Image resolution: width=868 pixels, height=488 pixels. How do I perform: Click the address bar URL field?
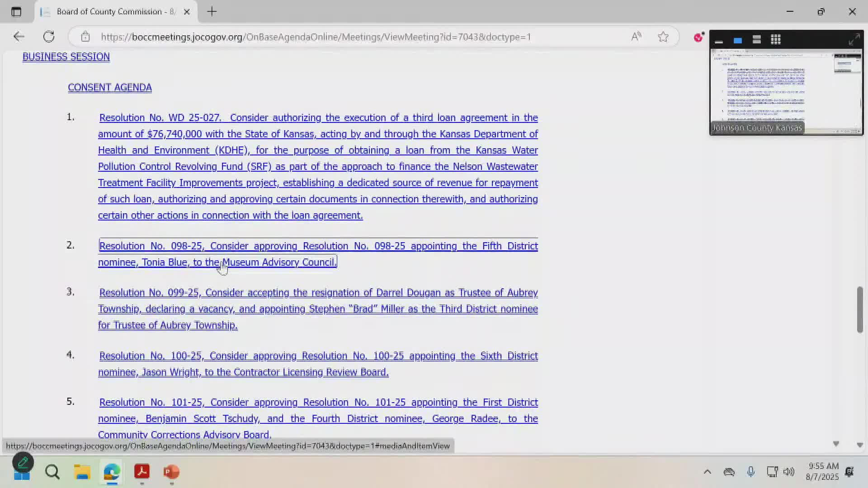[316, 37]
